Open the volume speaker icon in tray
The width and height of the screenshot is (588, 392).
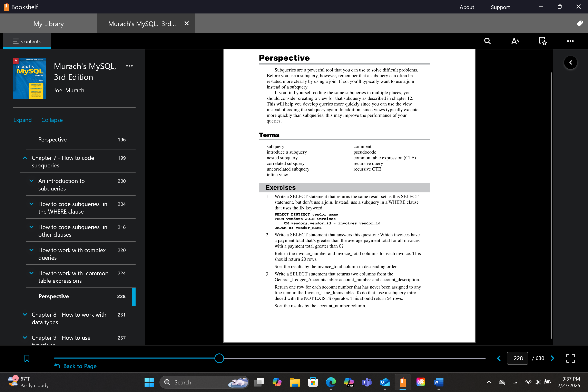click(x=537, y=382)
